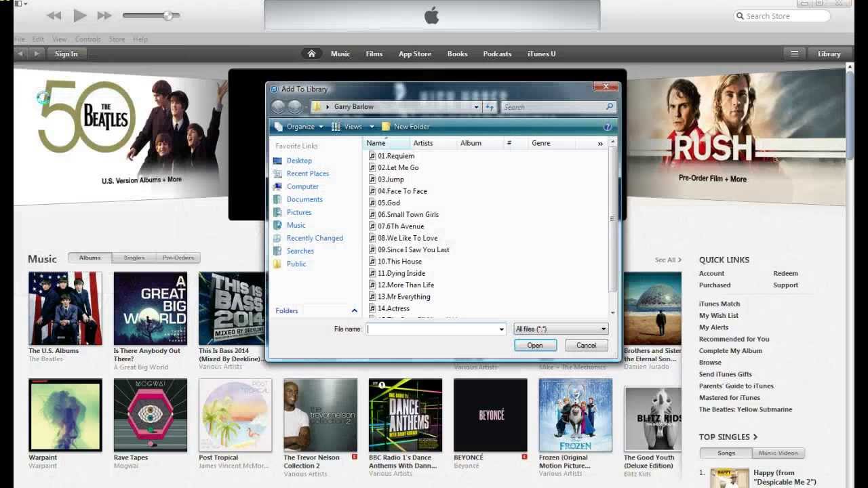
Task: Switch to Music Videos in Top Singles
Action: click(778, 453)
